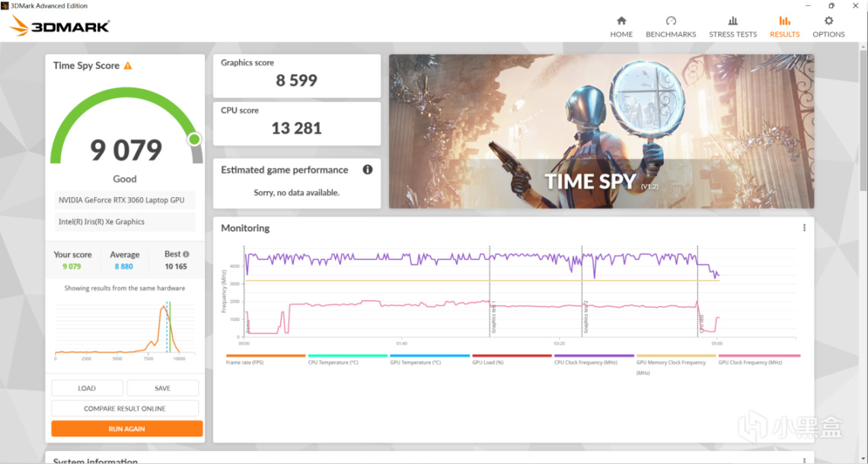Click the Average score 8 880
Screen dimensions: 868x464
(124, 266)
